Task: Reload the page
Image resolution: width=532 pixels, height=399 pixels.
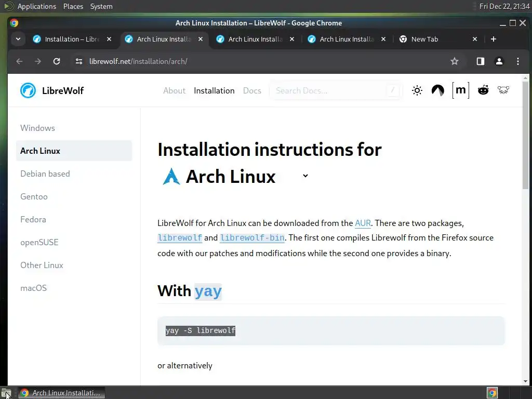Action: tap(57, 61)
